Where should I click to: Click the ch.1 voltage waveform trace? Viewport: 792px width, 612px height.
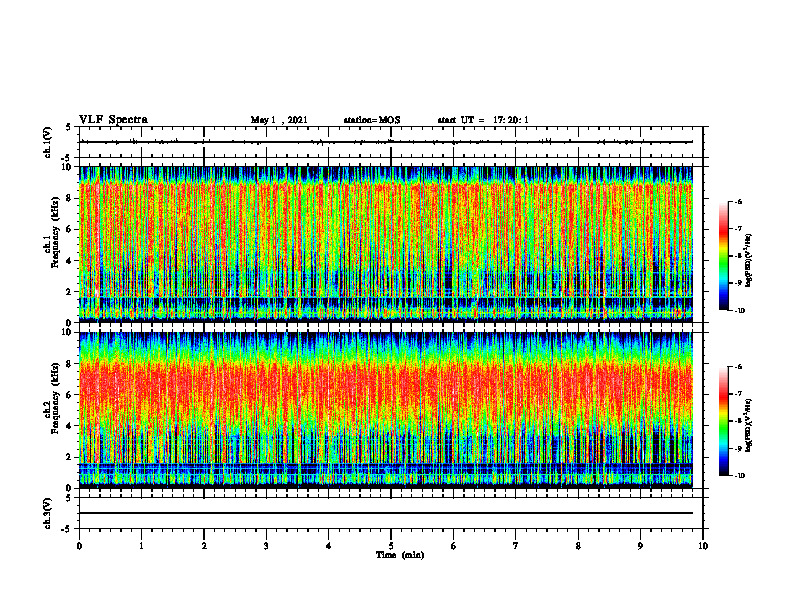tap(386, 142)
